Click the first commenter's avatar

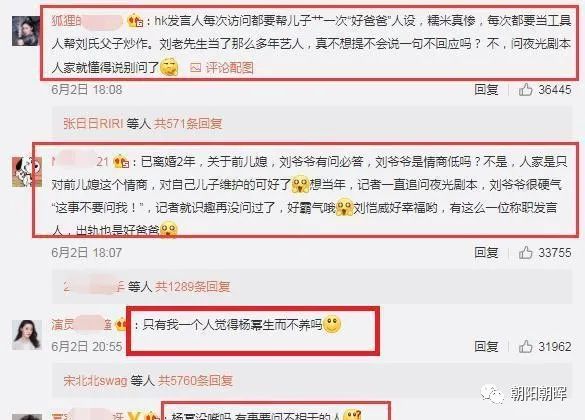pos(25,31)
